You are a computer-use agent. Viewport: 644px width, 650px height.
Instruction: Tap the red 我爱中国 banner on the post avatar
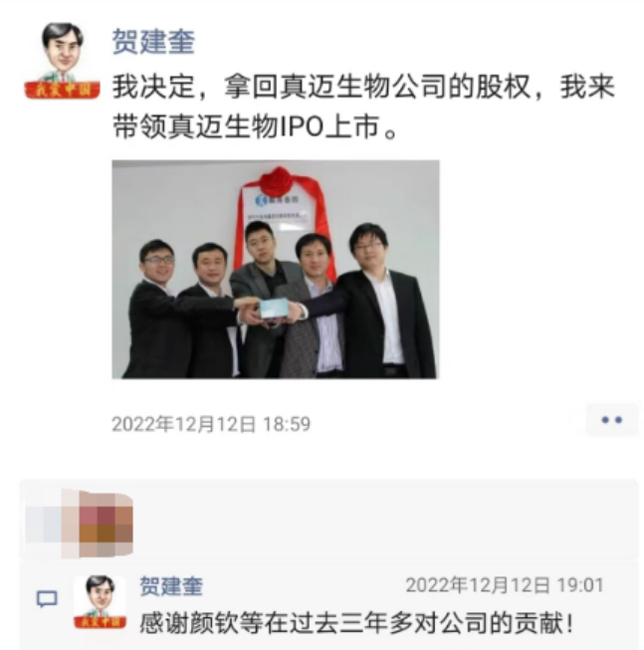coord(62,90)
